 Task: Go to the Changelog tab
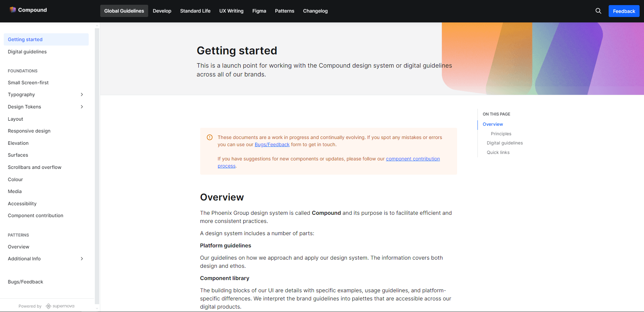pyautogui.click(x=315, y=11)
